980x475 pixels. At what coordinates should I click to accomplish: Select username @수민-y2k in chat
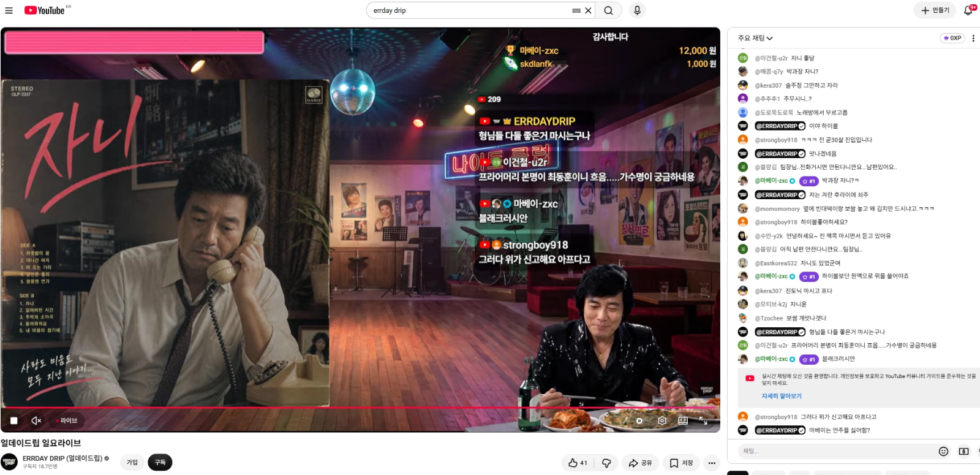click(769, 235)
